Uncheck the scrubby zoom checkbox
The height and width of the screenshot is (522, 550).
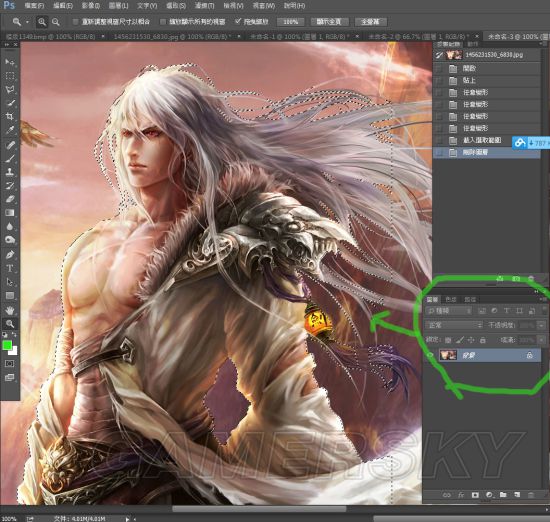[238, 21]
